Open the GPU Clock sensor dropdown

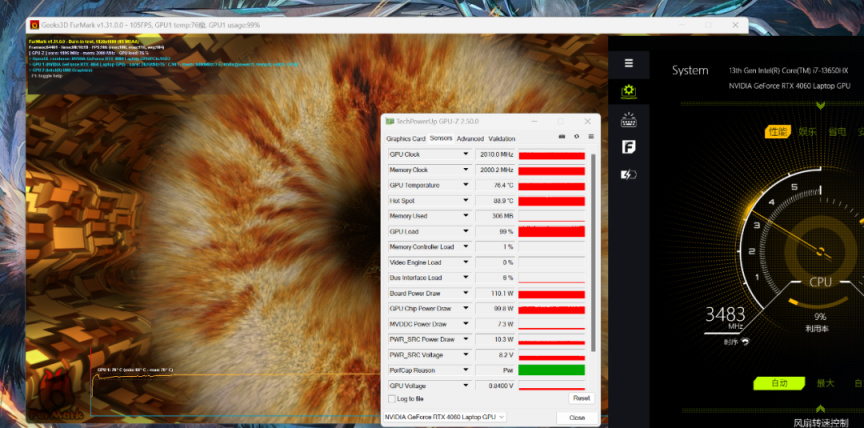466,155
